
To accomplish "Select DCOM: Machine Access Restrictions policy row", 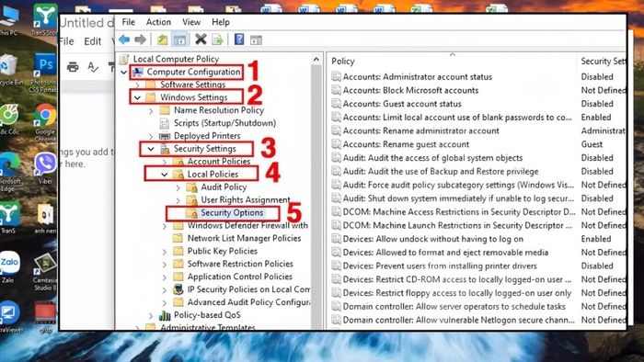I will point(459,212).
